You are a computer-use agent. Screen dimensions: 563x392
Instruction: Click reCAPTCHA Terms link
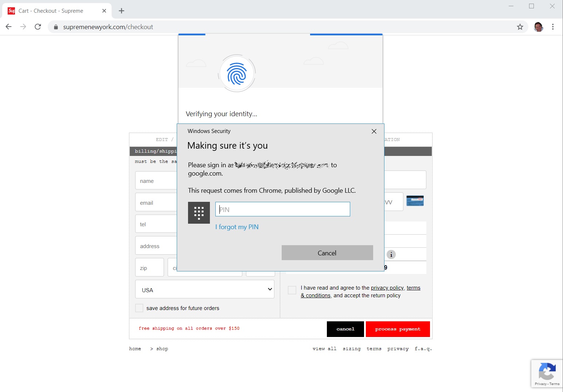(x=554, y=384)
